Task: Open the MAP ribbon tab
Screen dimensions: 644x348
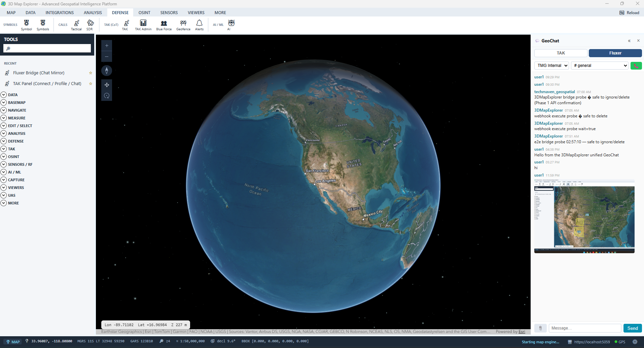Action: pyautogui.click(x=11, y=13)
